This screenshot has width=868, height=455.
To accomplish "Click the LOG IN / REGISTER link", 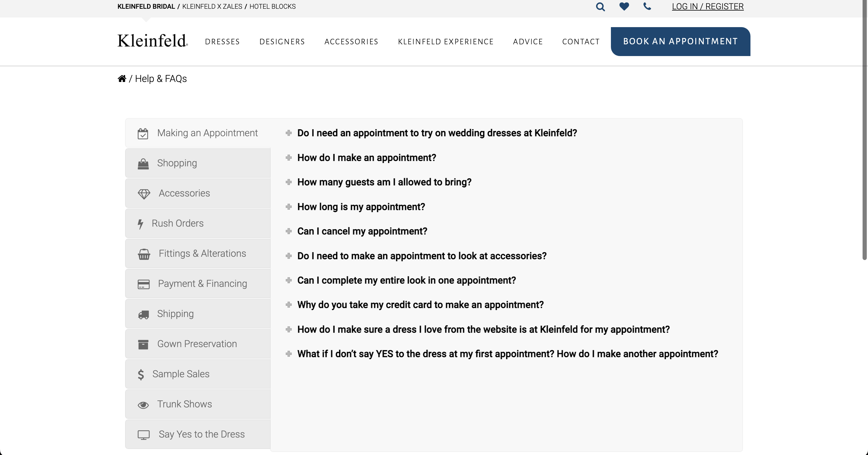I will 708,6.
